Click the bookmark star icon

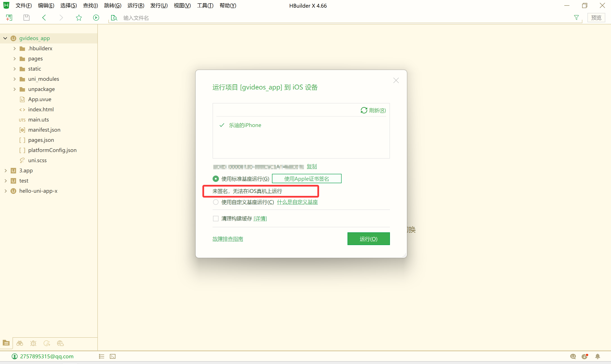click(79, 18)
